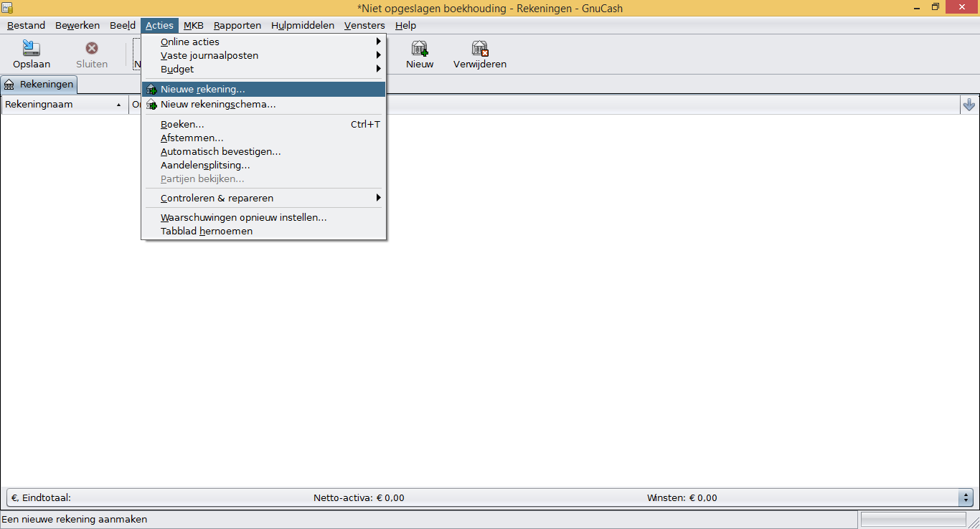Click the Nieuw account toolbar icon
Viewport: 980px width, 529px height.
coord(420,48)
